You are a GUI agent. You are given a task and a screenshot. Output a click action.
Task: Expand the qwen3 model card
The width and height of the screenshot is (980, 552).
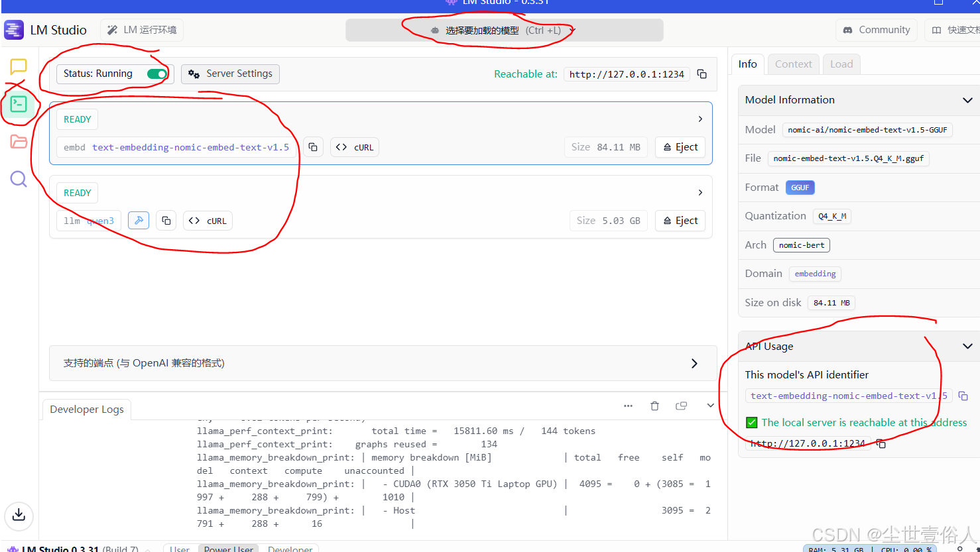click(x=700, y=192)
